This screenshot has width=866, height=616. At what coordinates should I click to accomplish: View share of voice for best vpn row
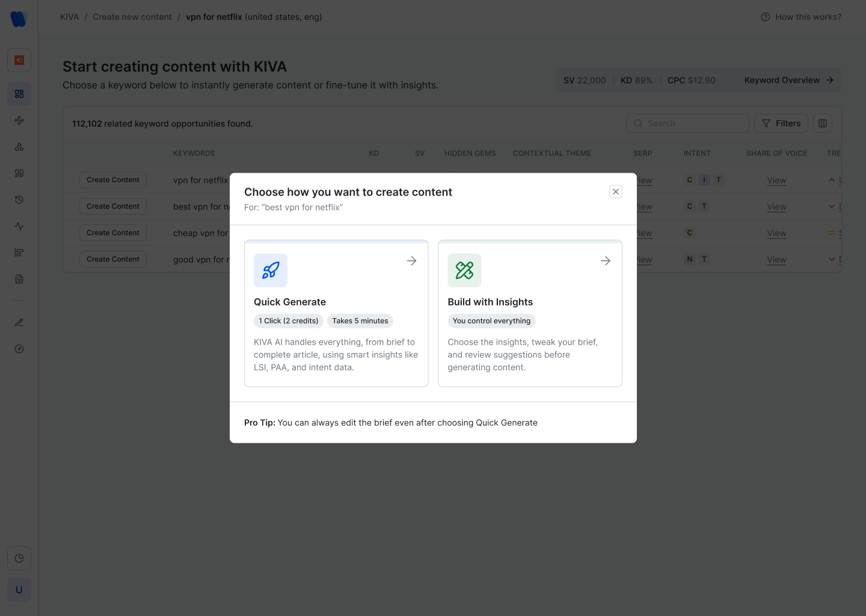coord(776,206)
